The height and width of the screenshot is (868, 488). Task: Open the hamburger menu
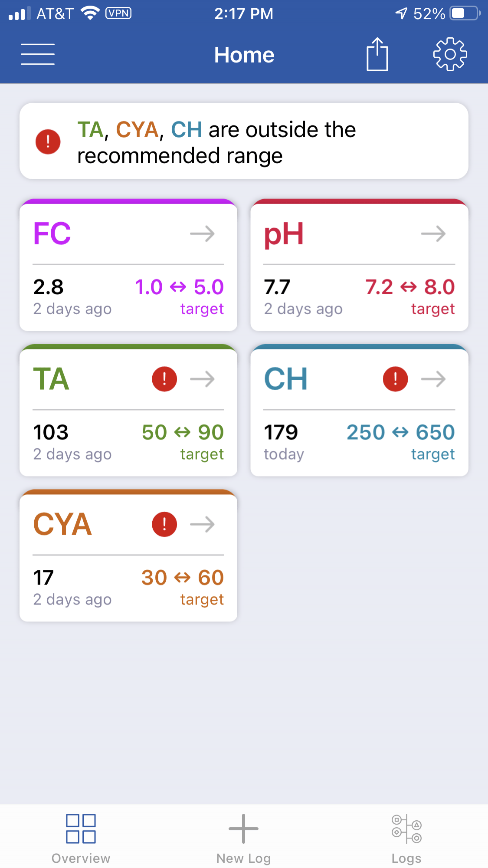click(x=38, y=54)
